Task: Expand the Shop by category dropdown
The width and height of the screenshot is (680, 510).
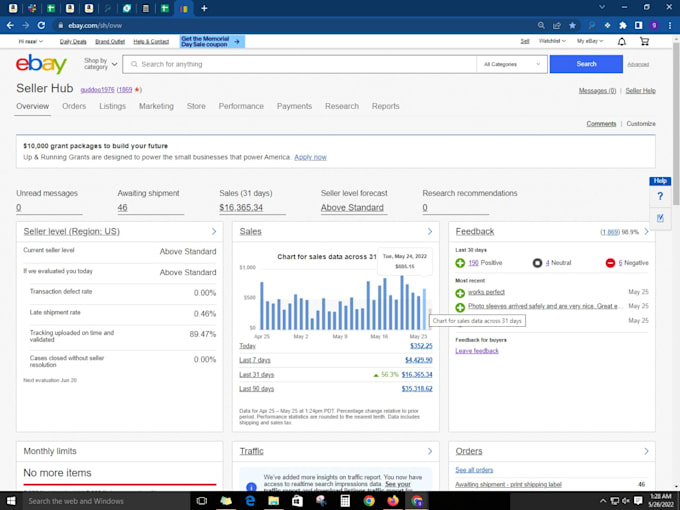Action: [x=101, y=64]
